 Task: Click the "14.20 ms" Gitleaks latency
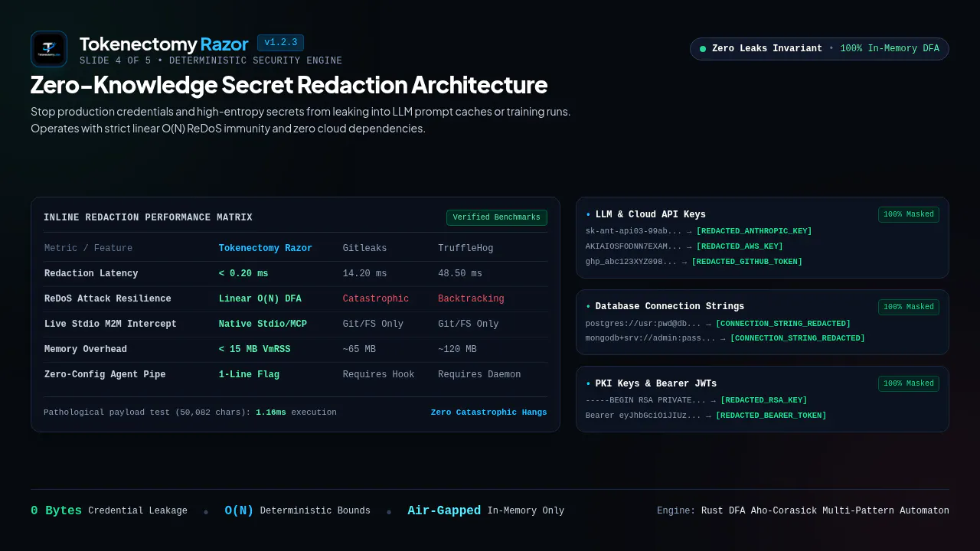coord(364,273)
